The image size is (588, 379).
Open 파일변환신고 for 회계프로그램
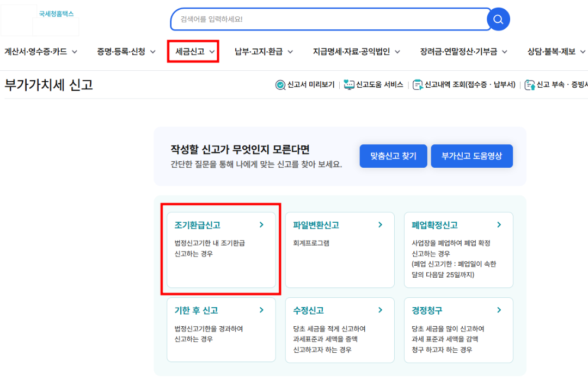pyautogui.click(x=340, y=249)
